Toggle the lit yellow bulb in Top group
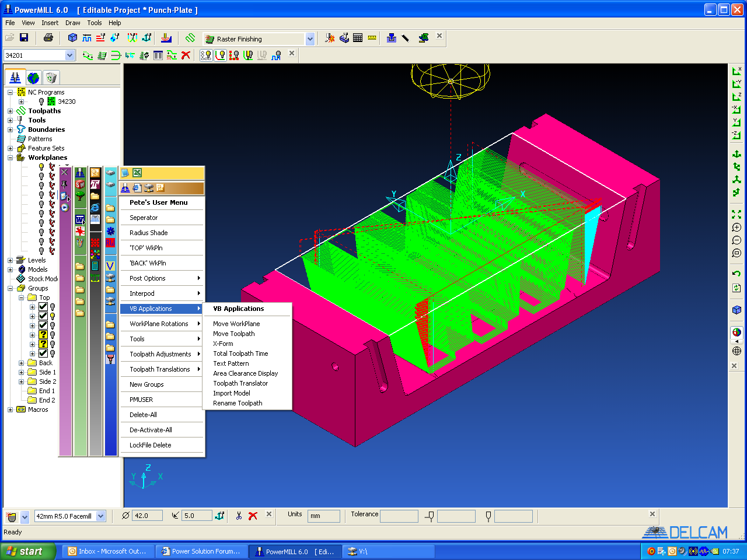This screenshot has width=747, height=560. 53,316
